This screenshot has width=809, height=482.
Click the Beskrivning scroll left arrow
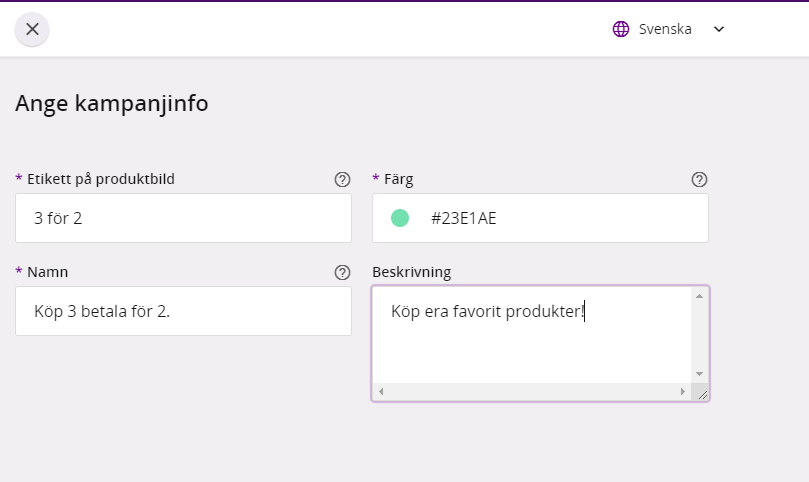[x=381, y=392]
